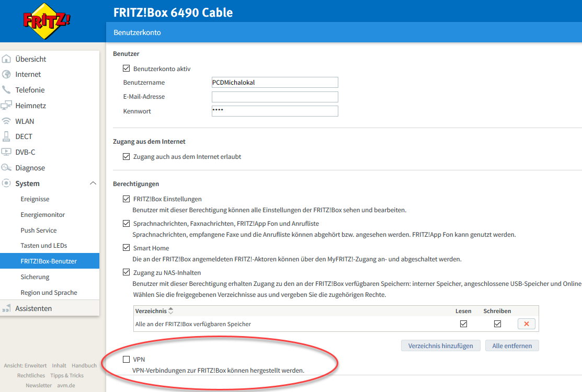
Task: Click the WLAN wifi signal icon
Action: pos(6,121)
